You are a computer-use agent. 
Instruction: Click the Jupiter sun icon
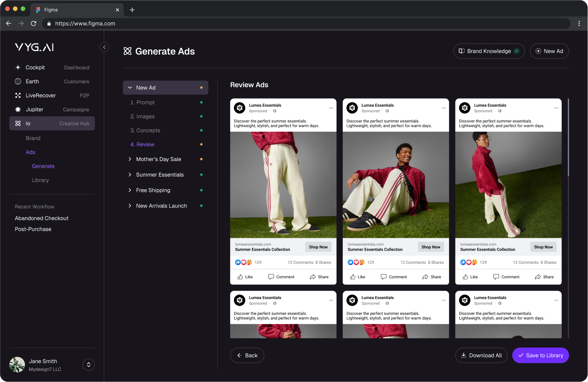click(18, 109)
